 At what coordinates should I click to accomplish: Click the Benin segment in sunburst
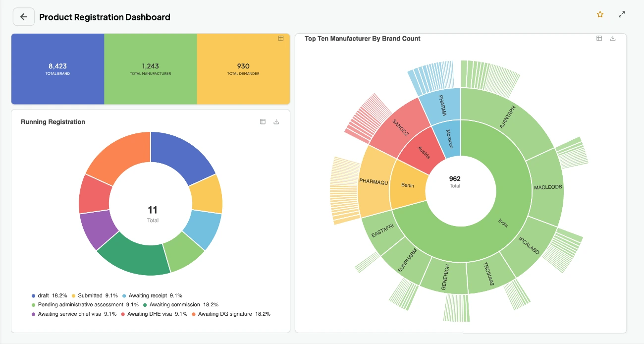pos(408,185)
